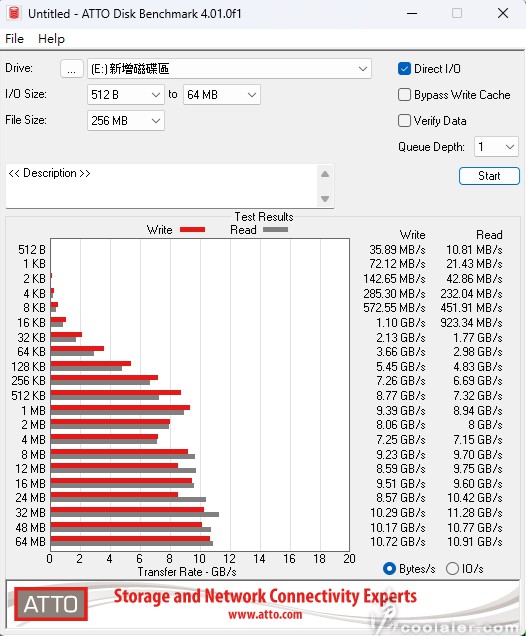526x636 pixels.
Task: Open the 512 B I/O size dropdown
Action: (x=126, y=95)
